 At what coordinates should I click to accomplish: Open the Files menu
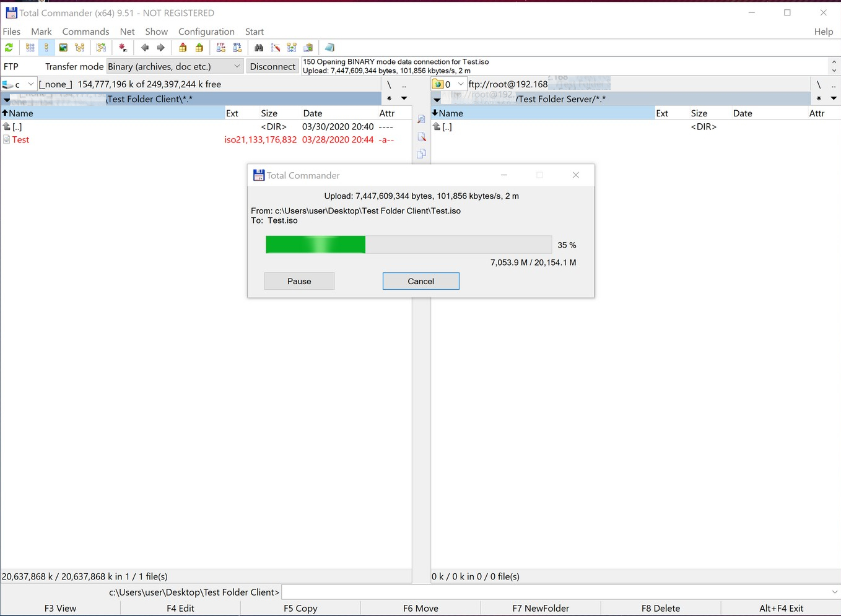point(12,32)
